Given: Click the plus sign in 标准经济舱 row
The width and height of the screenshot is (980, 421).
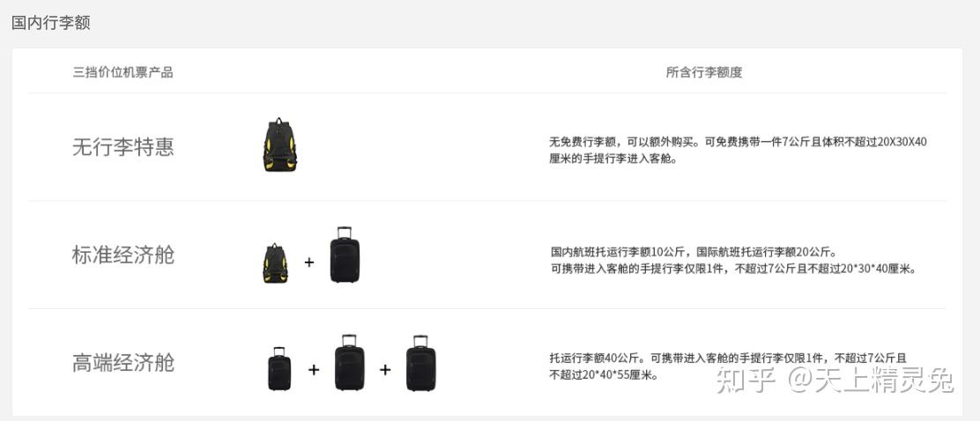Looking at the screenshot, I should [x=308, y=262].
